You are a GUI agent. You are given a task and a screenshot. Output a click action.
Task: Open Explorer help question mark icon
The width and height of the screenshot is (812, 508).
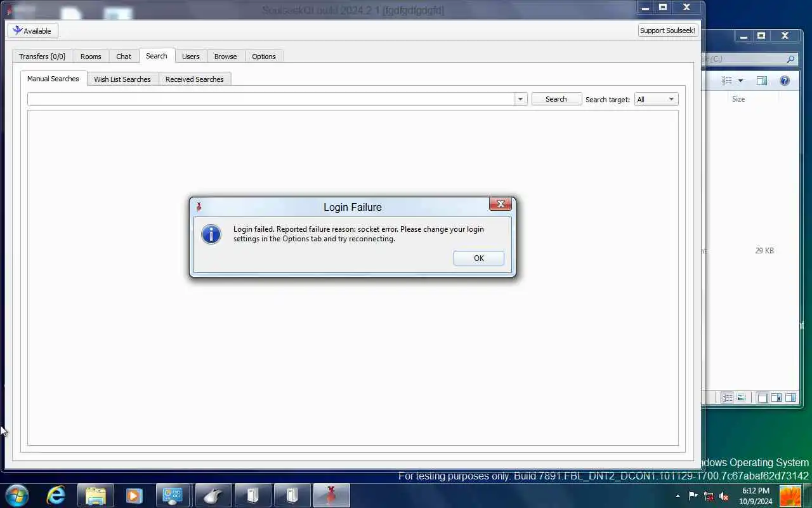[785, 81]
